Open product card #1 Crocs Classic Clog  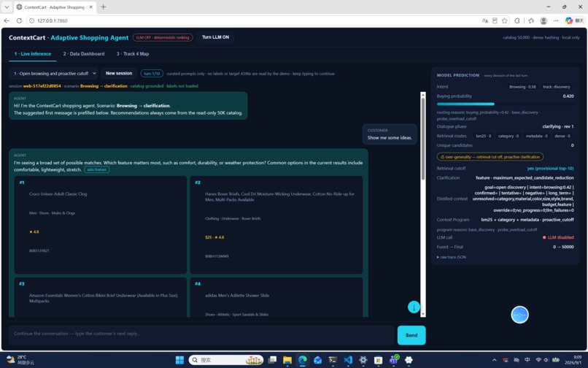click(x=100, y=225)
